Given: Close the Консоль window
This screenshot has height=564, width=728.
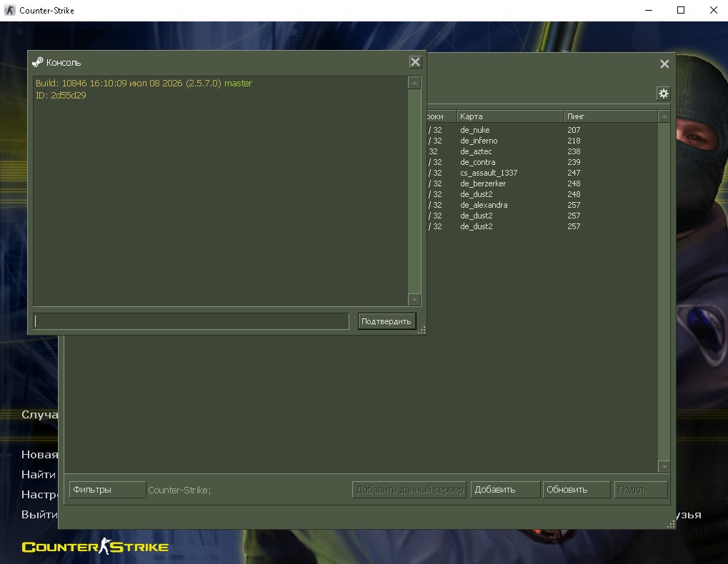Looking at the screenshot, I should 415,62.
